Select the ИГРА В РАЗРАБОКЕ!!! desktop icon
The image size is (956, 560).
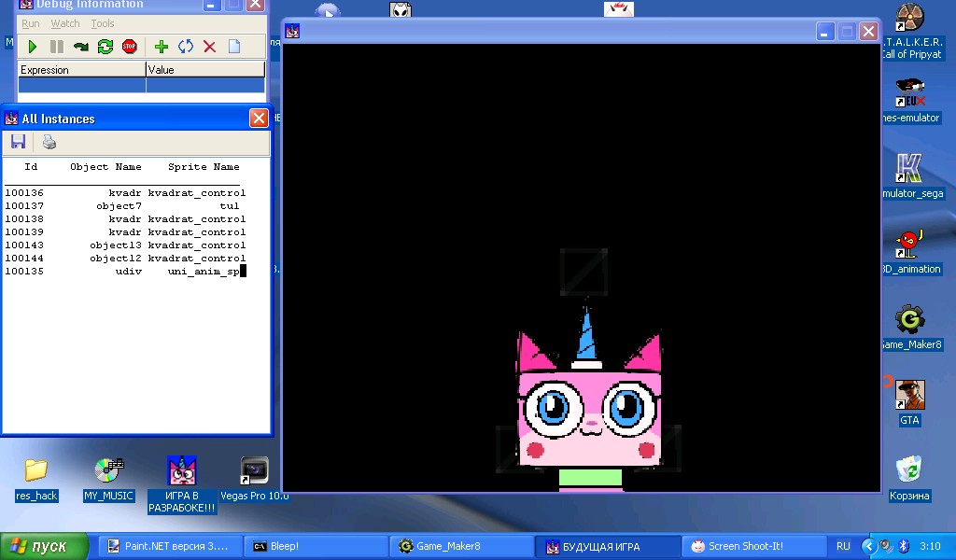182,484
